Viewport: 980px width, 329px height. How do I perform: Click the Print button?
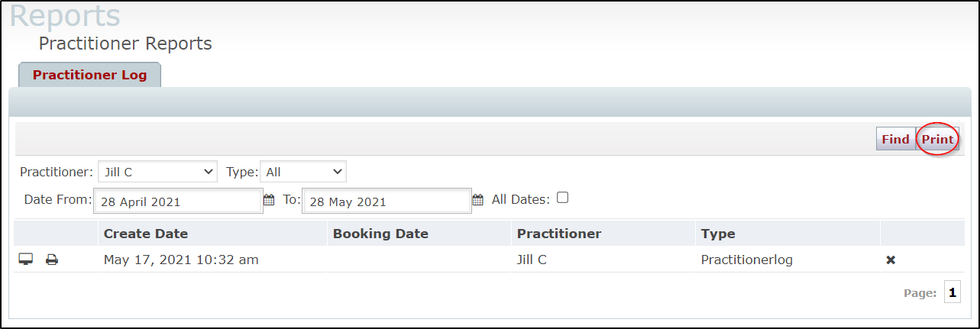click(x=937, y=139)
